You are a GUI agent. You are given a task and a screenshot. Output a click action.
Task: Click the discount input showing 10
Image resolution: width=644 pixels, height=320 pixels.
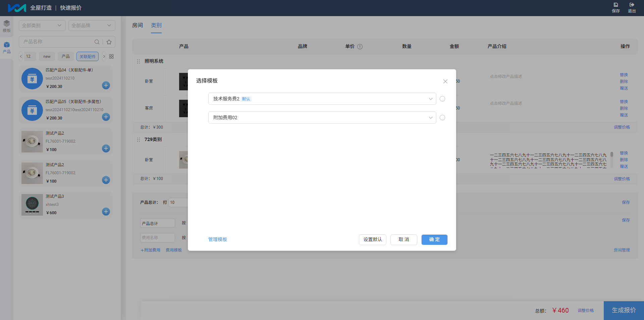pos(178,202)
